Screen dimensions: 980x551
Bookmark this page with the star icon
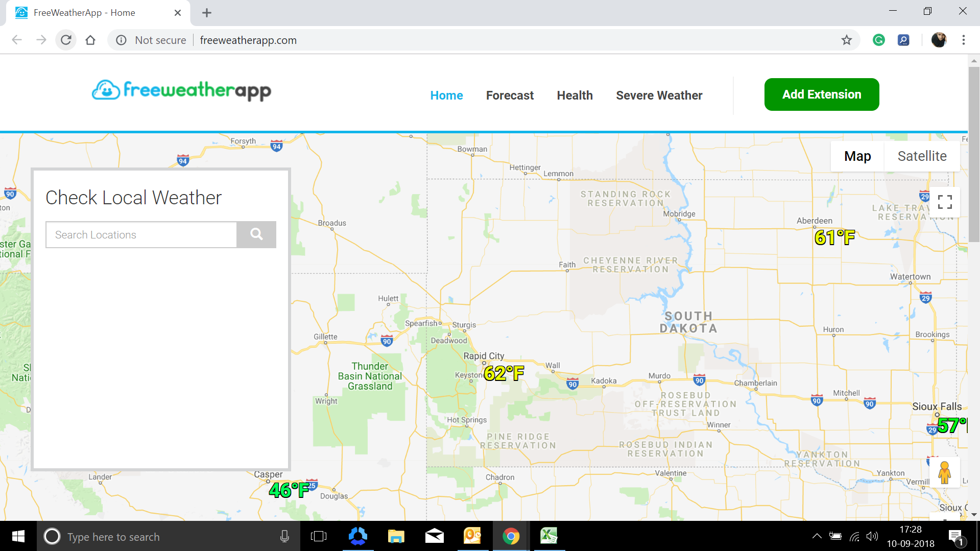[x=847, y=40]
